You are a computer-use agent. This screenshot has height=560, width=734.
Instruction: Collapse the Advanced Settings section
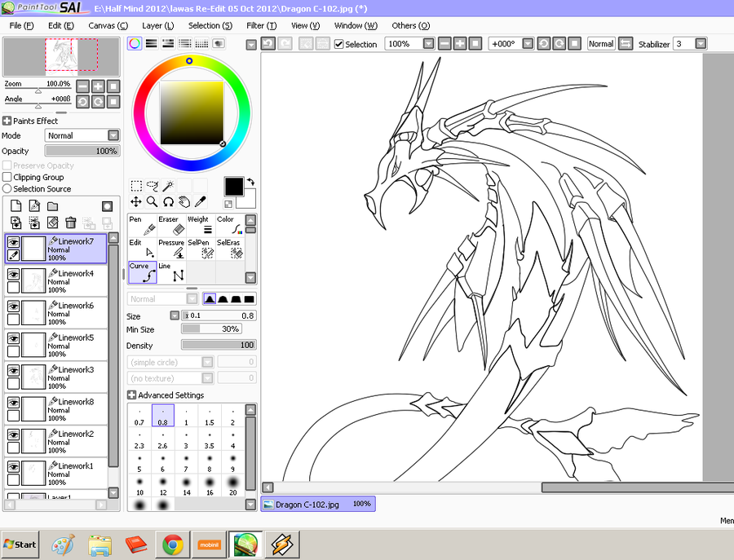tap(132, 395)
